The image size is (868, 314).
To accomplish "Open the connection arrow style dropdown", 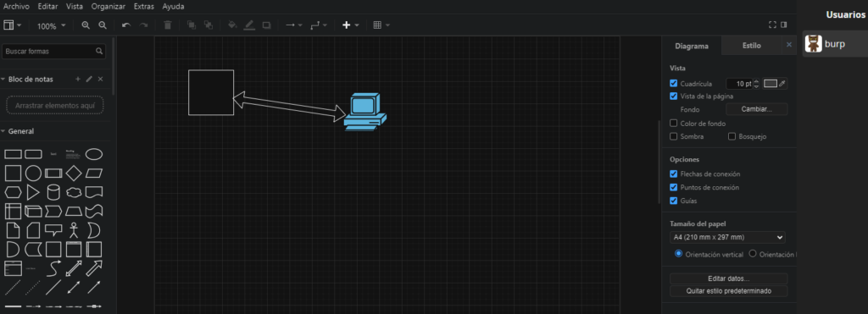I will [293, 25].
